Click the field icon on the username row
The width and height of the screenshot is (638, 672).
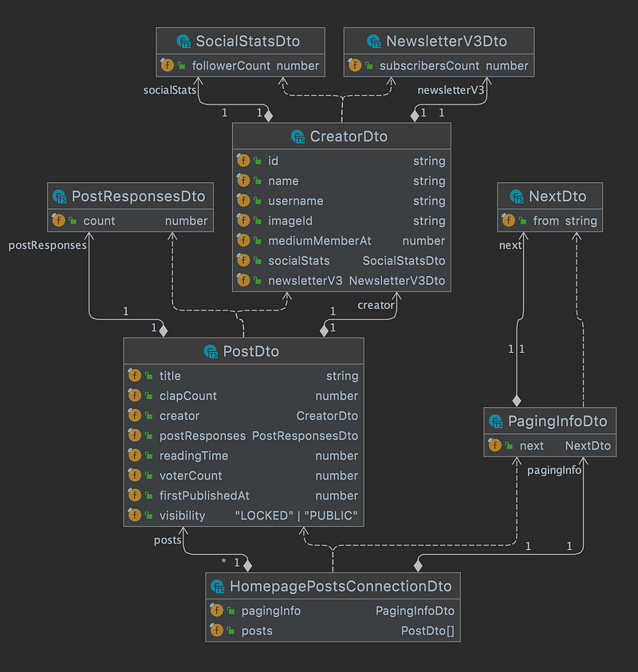(243, 200)
